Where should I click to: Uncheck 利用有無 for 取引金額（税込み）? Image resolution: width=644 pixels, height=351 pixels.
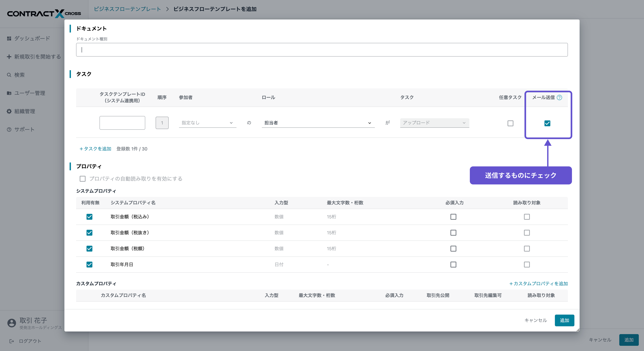click(89, 217)
